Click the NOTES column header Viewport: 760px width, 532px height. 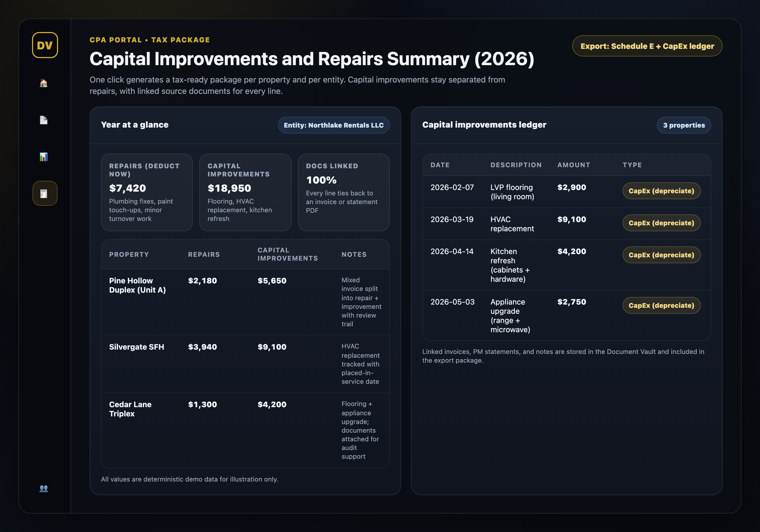pos(354,255)
